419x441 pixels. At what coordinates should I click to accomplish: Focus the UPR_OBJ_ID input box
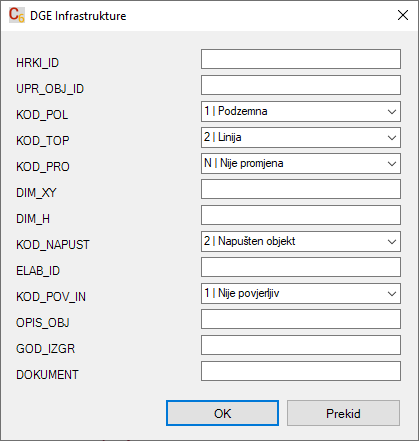(x=301, y=85)
